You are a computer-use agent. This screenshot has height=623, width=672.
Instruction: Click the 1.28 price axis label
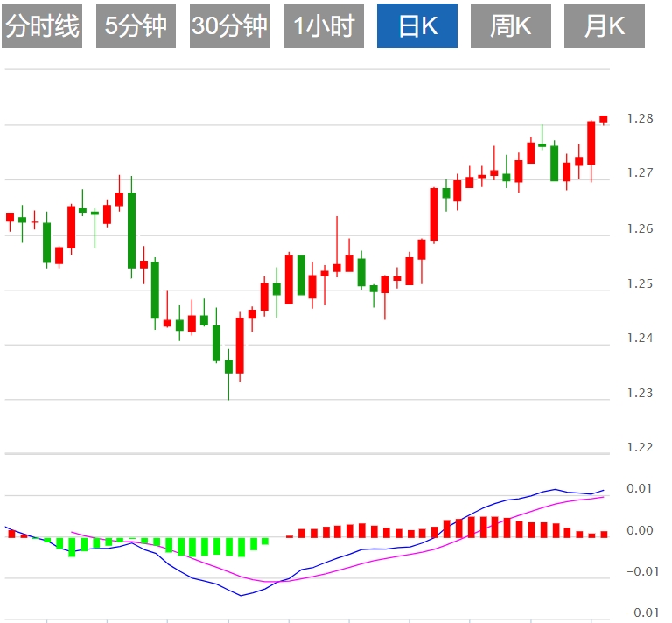click(x=640, y=119)
